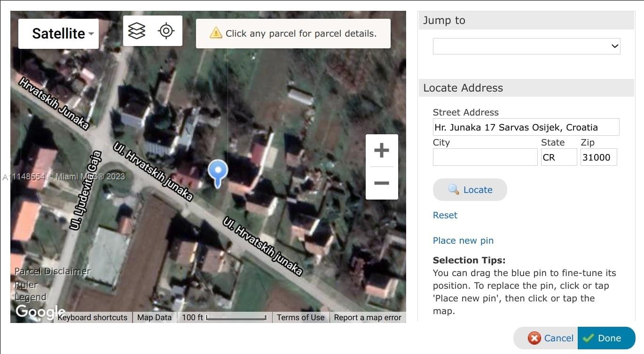Open the Parcel Disclaimer link

coord(52,271)
